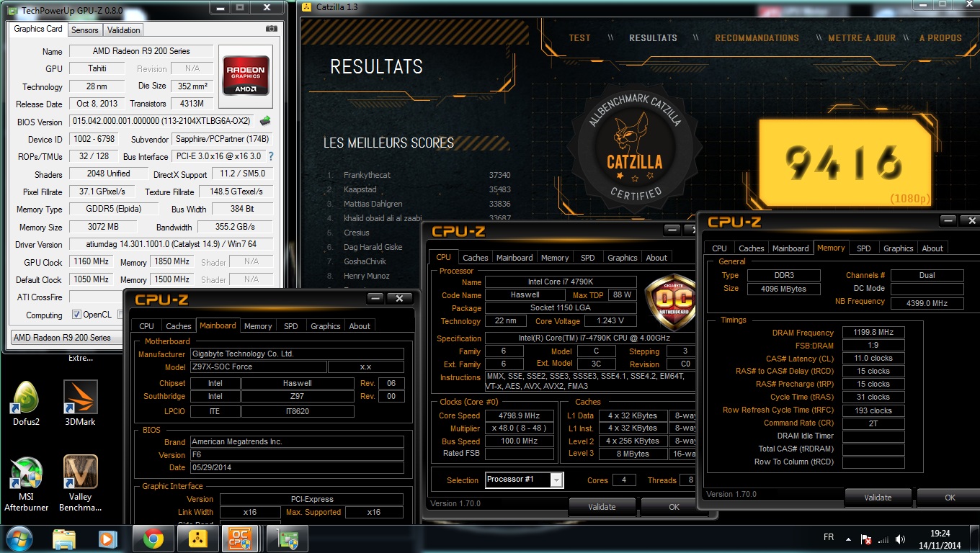This screenshot has height=553, width=980.
Task: Click the GPU-Z graphics card taskbar icon
Action: tap(286, 539)
